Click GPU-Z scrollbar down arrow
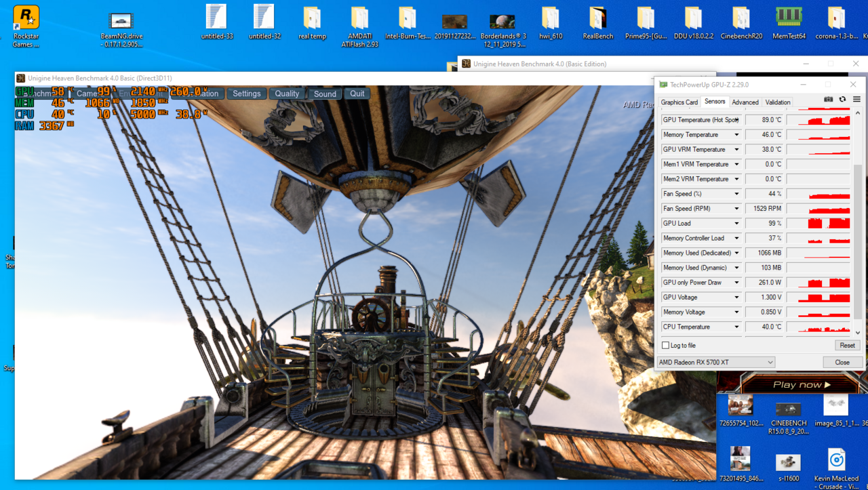The height and width of the screenshot is (490, 868). point(858,333)
